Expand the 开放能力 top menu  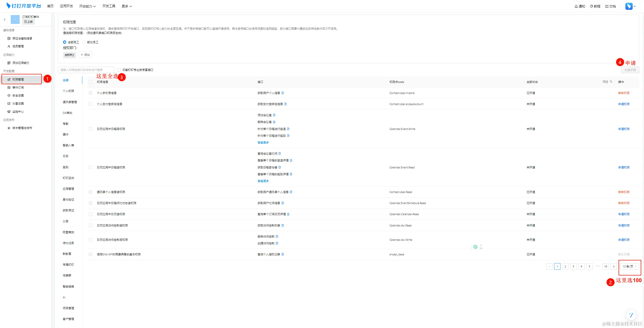[x=87, y=6]
